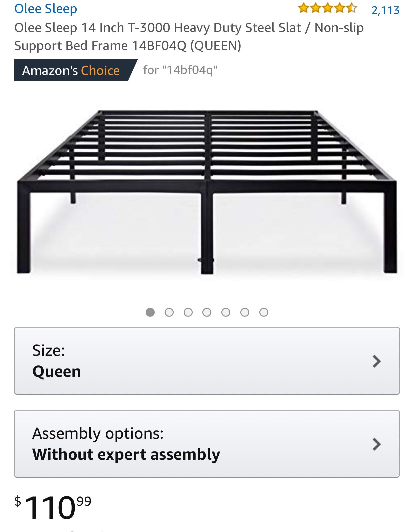The height and width of the screenshot is (532, 414).
Task: Click the for "14bf04q" search term link
Action: (x=180, y=70)
